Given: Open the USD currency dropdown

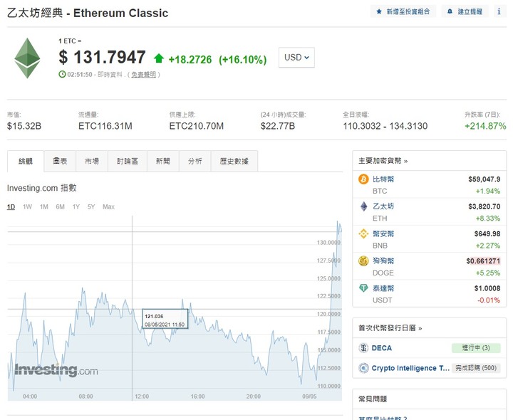Looking at the screenshot, I should coord(296,58).
